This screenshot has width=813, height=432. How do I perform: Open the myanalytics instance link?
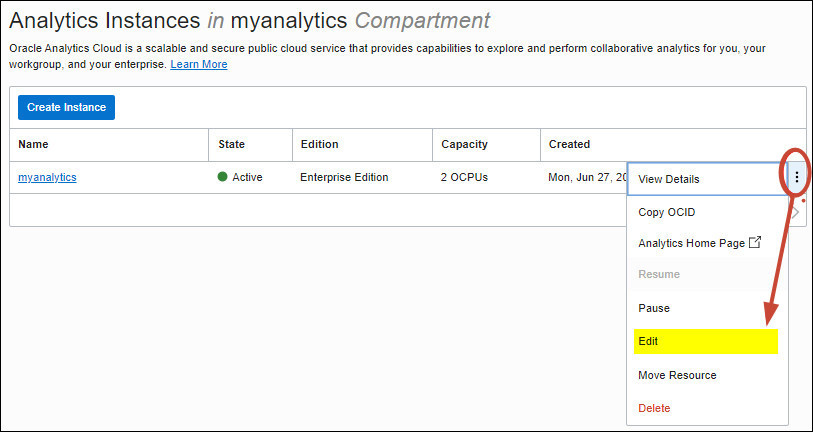pos(47,178)
